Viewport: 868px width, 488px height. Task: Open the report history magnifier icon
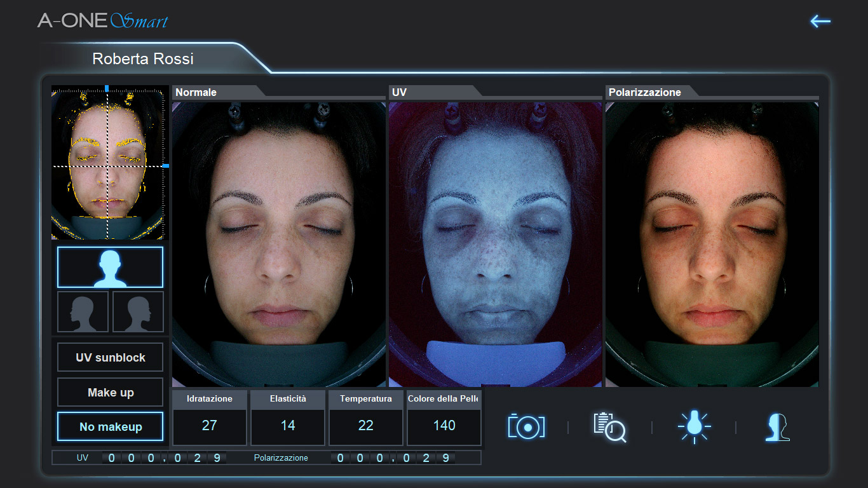tap(609, 426)
